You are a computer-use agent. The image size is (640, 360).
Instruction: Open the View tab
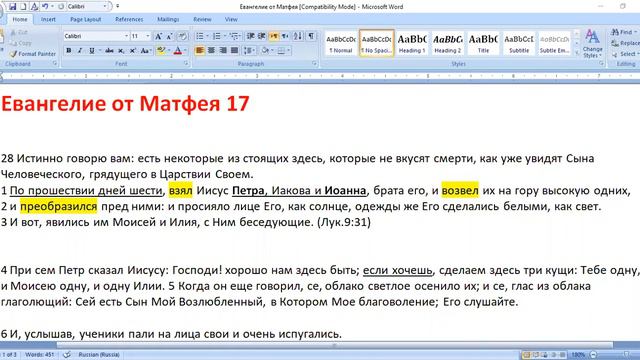[231, 19]
